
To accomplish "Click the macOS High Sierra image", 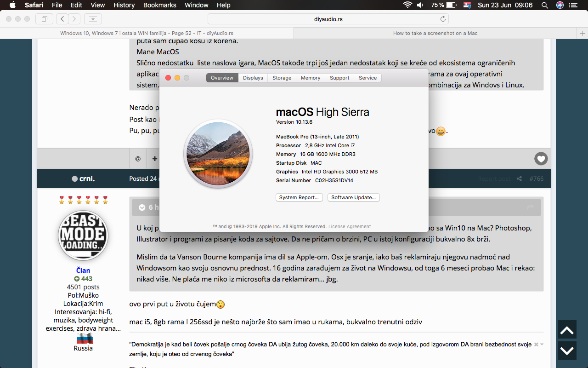I will pyautogui.click(x=218, y=154).
